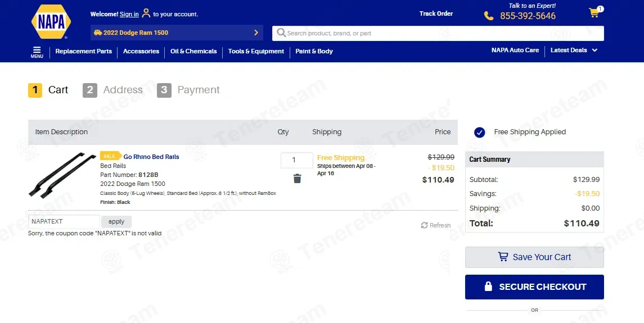Select step 2 Address tab
This screenshot has height=323, width=644.
click(x=112, y=90)
